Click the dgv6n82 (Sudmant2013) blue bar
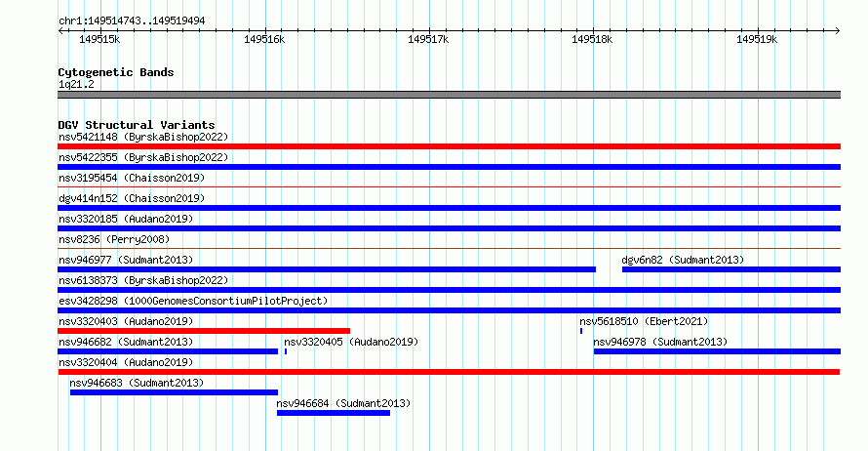868x451 pixels. (731, 269)
